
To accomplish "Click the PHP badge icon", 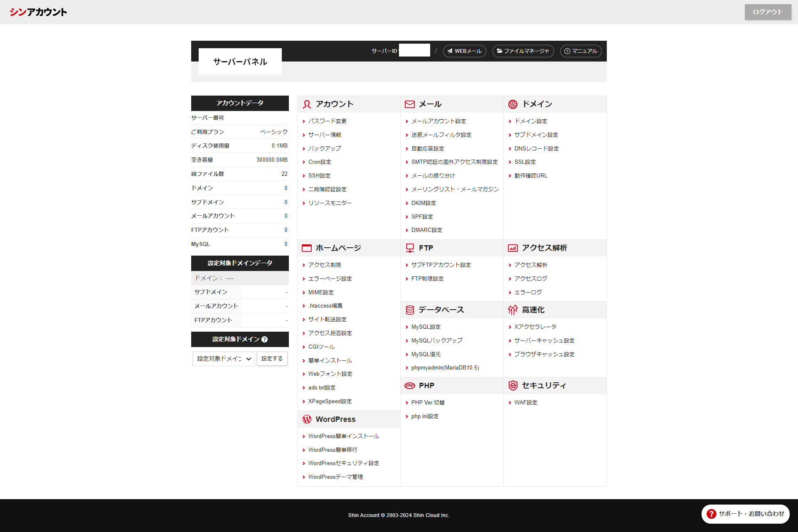I will click(409, 386).
